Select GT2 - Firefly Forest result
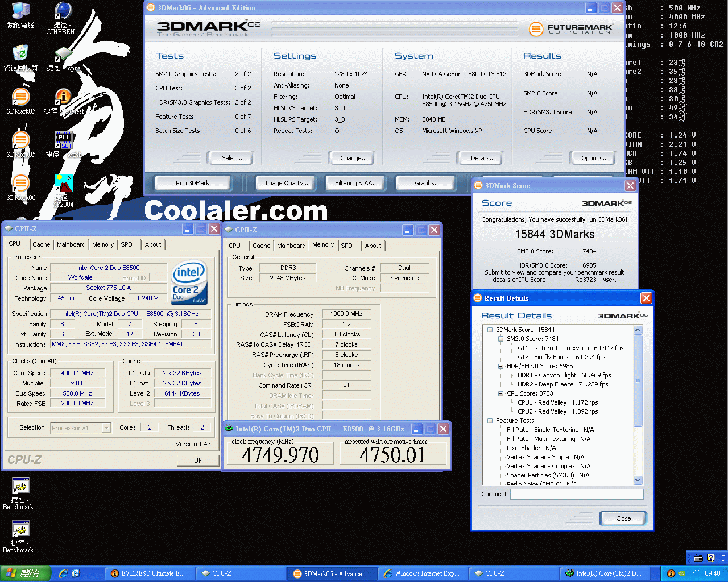 [561, 357]
